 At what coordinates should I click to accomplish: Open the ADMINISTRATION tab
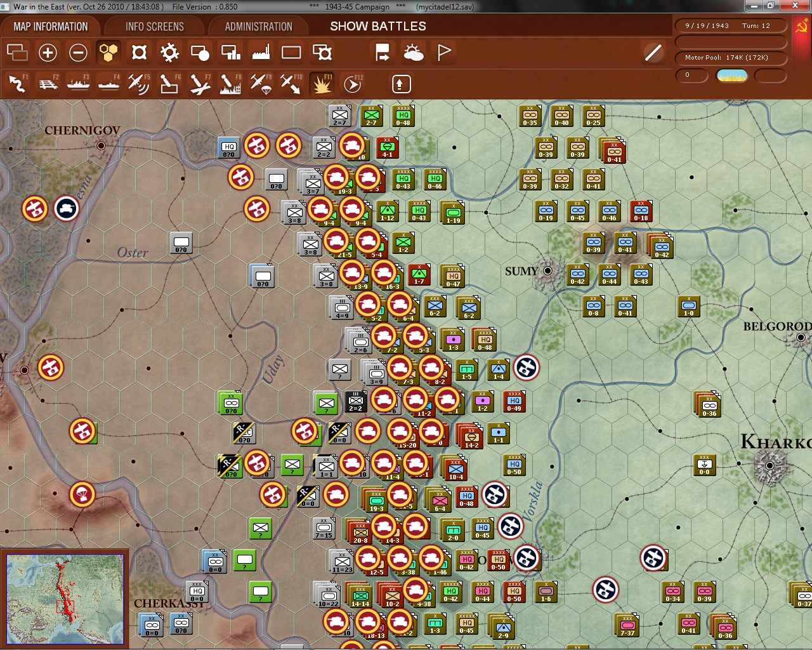coord(259,27)
